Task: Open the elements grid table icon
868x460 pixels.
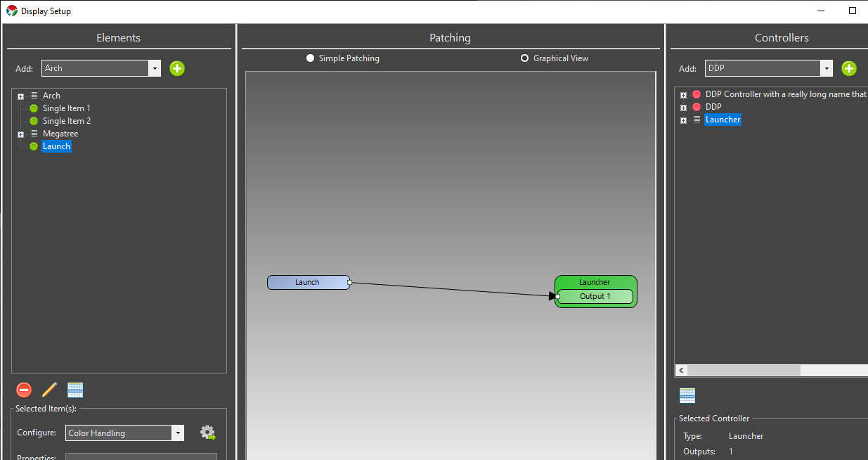Action: [x=75, y=390]
